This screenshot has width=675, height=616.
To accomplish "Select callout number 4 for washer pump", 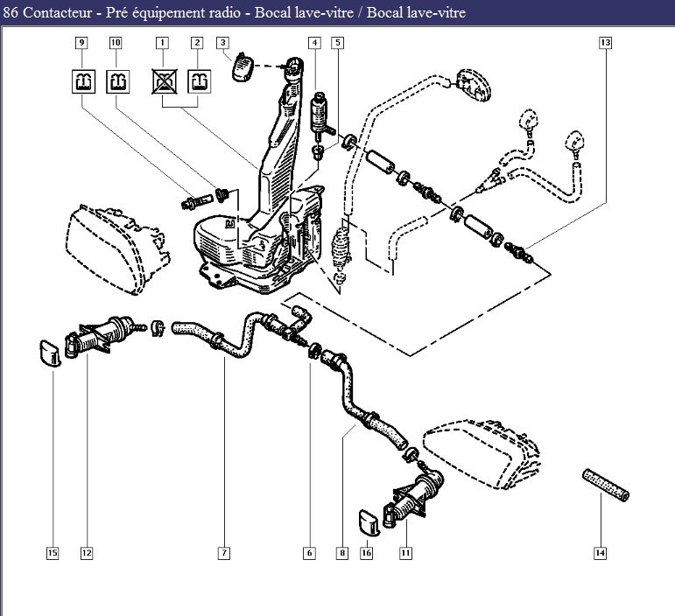I will 314,43.
